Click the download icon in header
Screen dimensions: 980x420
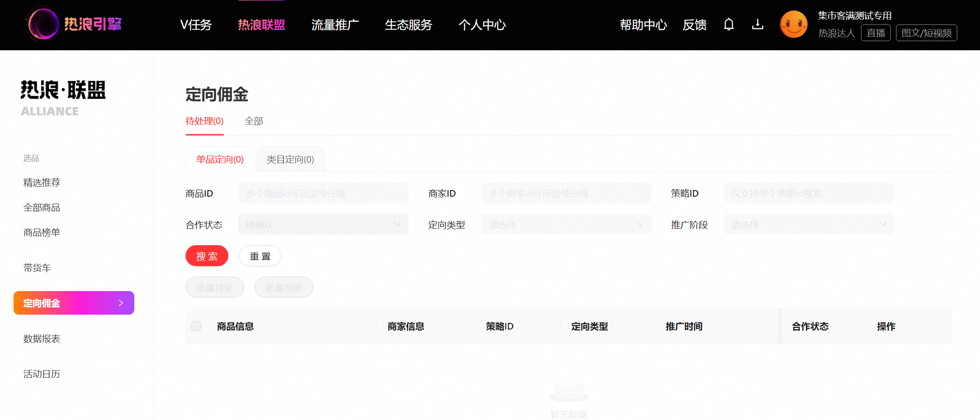click(x=758, y=24)
